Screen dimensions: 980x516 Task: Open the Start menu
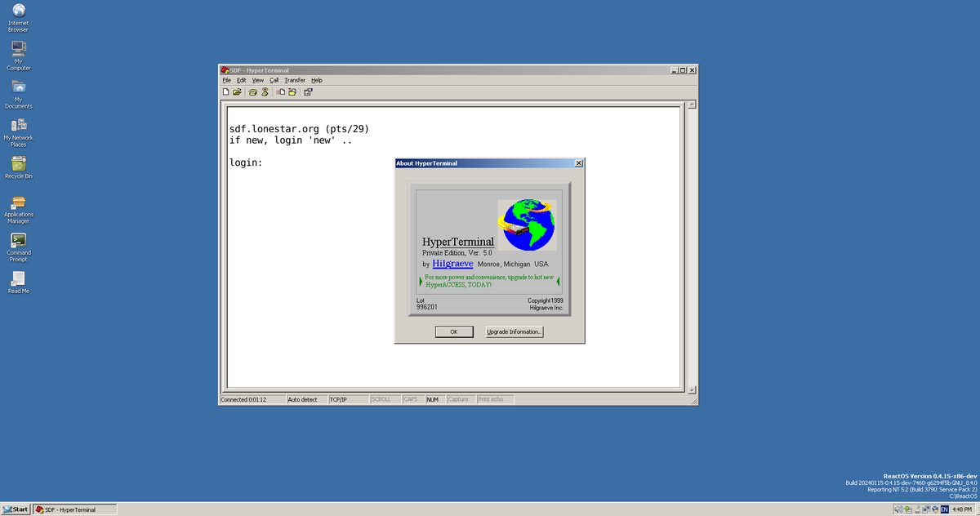tap(16, 509)
